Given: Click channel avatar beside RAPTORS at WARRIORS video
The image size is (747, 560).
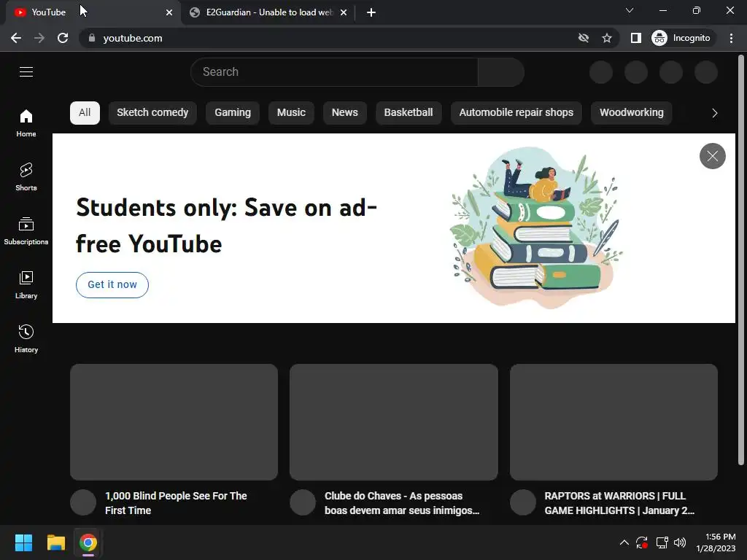Looking at the screenshot, I should click(x=523, y=502).
